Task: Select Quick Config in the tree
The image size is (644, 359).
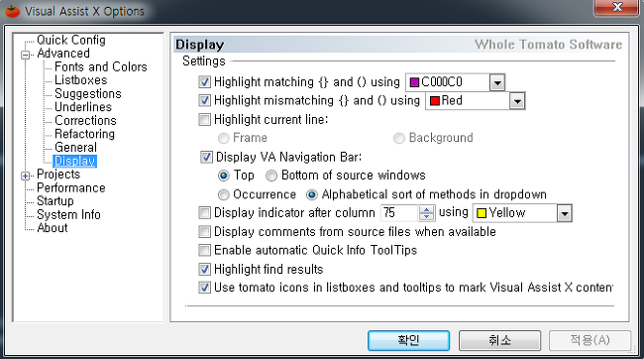Action: (x=71, y=40)
